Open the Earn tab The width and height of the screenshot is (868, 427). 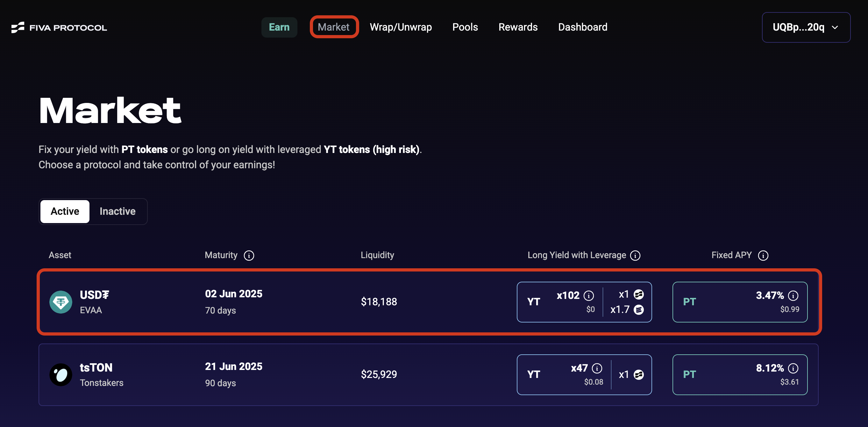(x=279, y=27)
